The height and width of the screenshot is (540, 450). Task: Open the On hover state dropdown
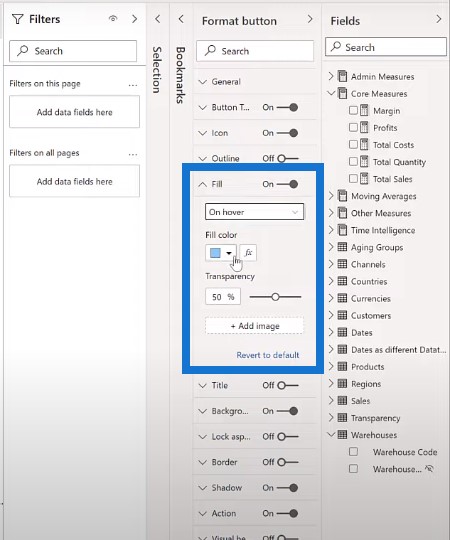pos(254,212)
